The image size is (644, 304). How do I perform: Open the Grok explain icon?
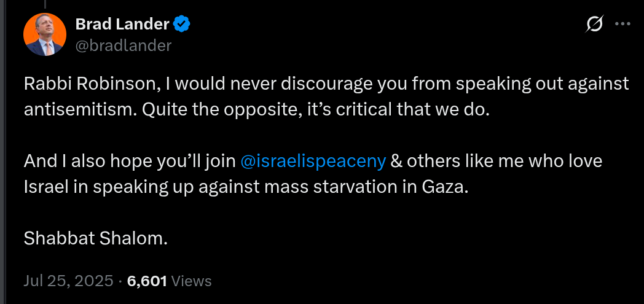click(x=594, y=25)
